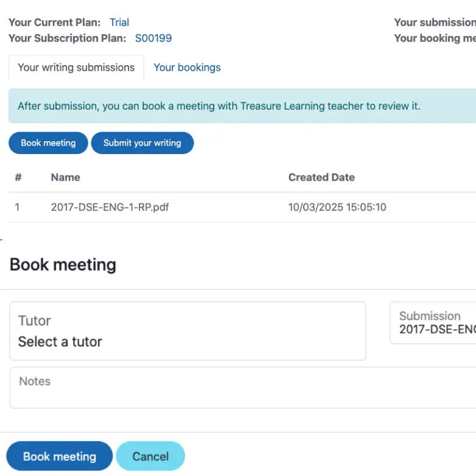Open the Select a tutor dropdown
Screen dimensions: 476x476
(x=187, y=332)
